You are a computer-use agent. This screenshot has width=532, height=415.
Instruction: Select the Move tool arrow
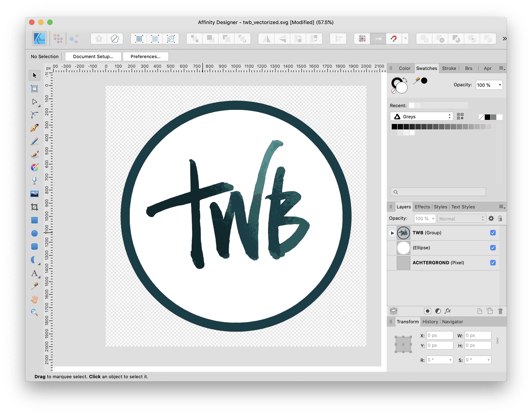(x=34, y=75)
